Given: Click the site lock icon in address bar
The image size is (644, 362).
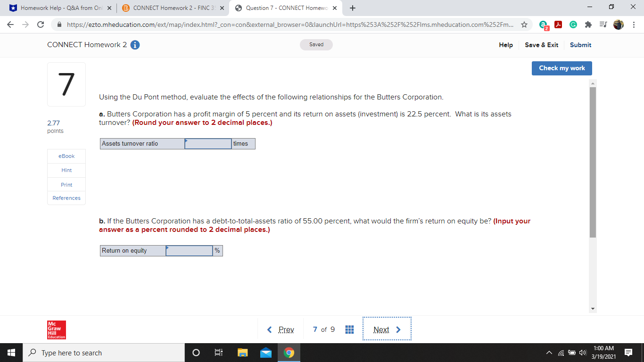Looking at the screenshot, I should coord(59,25).
